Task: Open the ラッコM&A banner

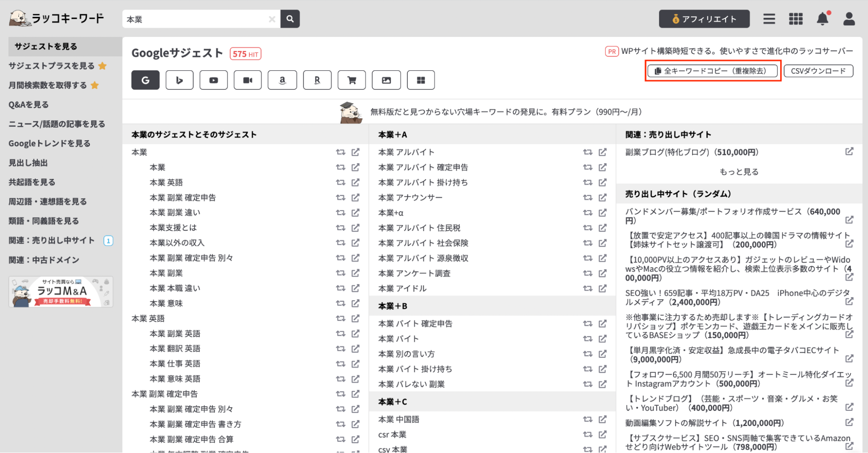Action: 61,292
